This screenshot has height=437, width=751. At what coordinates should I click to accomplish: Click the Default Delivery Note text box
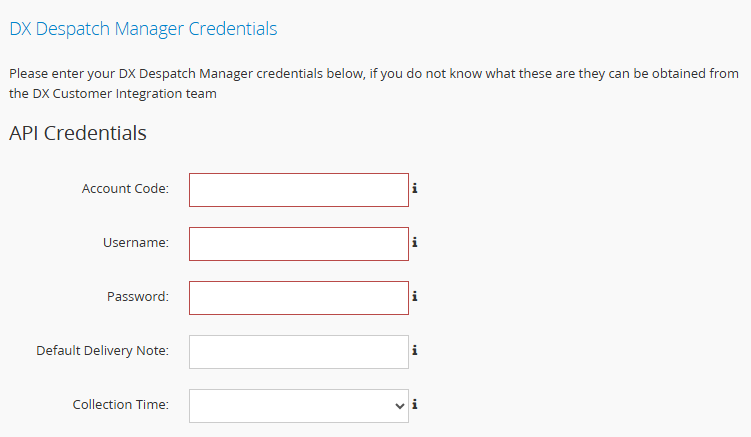point(298,351)
